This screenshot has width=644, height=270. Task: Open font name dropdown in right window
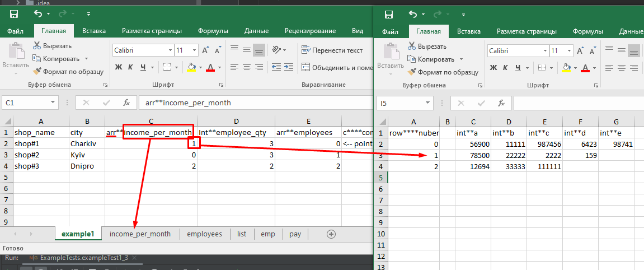(546, 51)
